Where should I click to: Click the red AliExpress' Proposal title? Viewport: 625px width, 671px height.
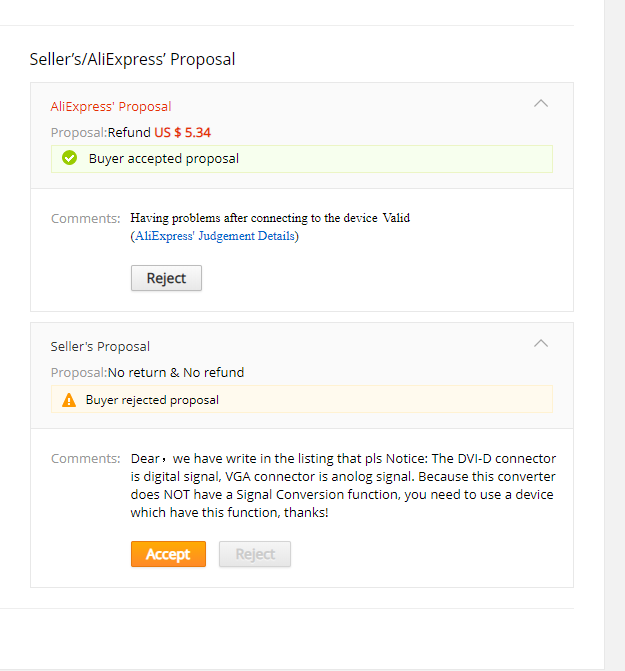coord(111,107)
